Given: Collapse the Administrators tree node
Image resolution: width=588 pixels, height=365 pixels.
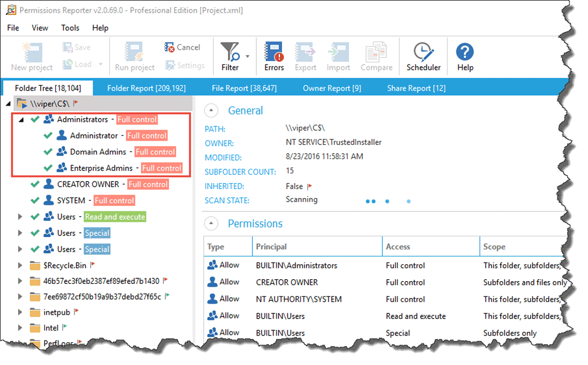Looking at the screenshot, I should point(21,119).
